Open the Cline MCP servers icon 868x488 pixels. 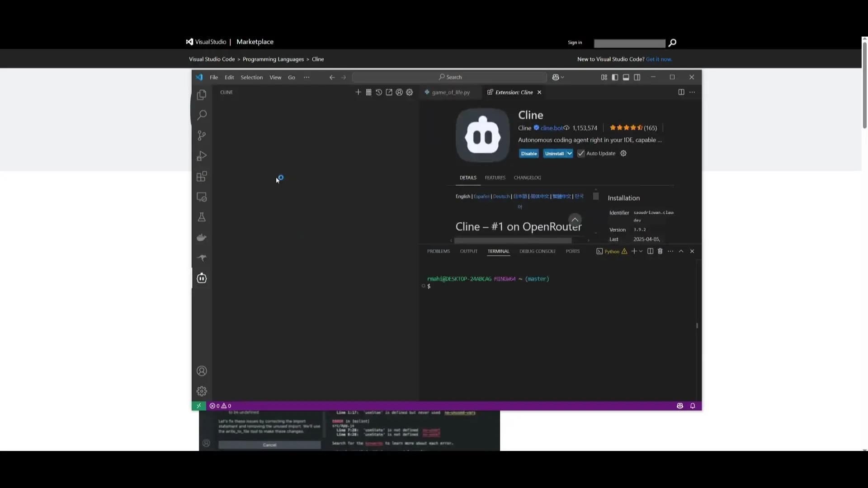click(x=368, y=92)
